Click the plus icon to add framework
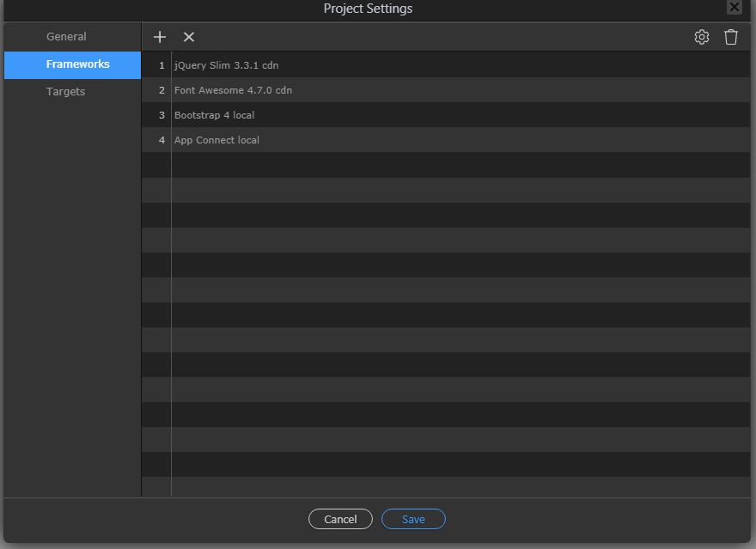 pyautogui.click(x=160, y=37)
